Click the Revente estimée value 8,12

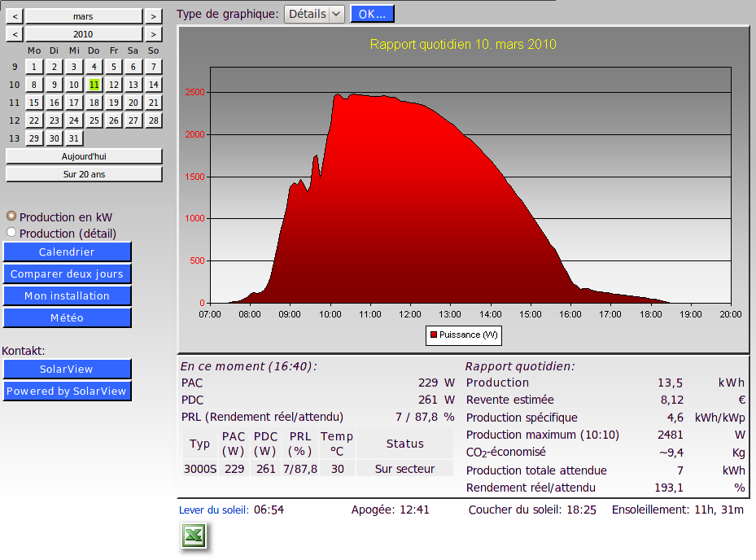pos(671,400)
